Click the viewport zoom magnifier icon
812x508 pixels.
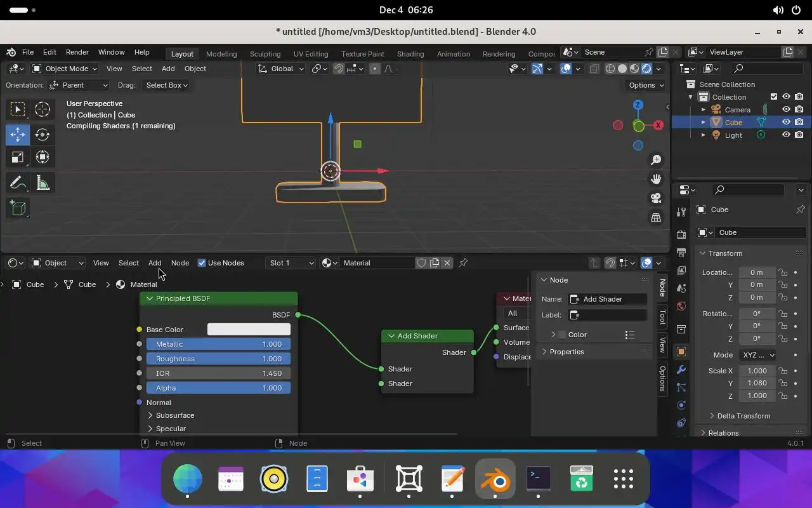pyautogui.click(x=656, y=160)
